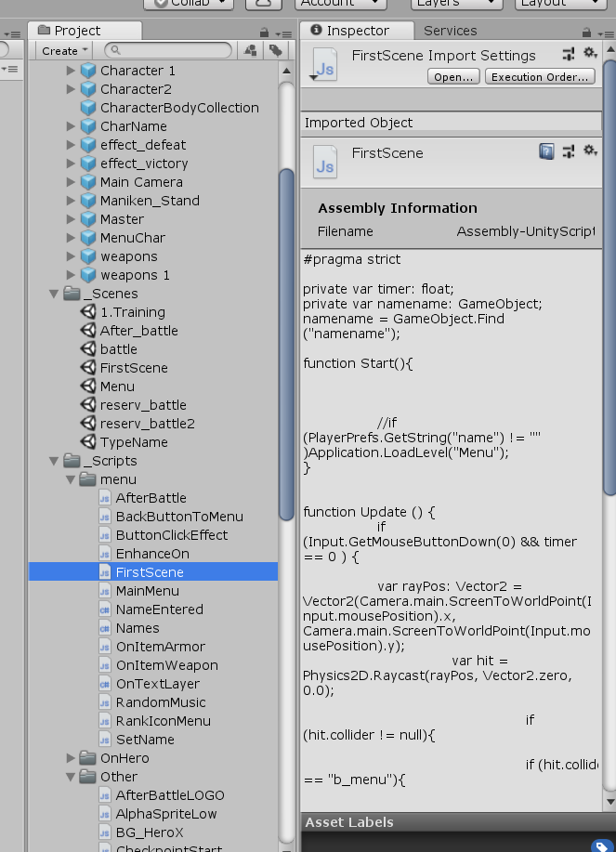Image resolution: width=616 pixels, height=852 pixels.
Task: Expand the Character 1 prefab
Action: (x=71, y=71)
